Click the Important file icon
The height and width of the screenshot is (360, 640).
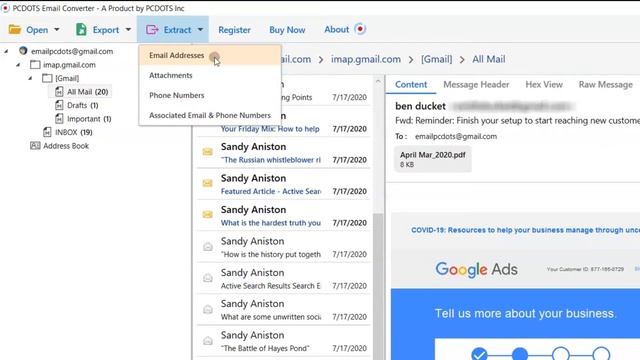click(59, 118)
